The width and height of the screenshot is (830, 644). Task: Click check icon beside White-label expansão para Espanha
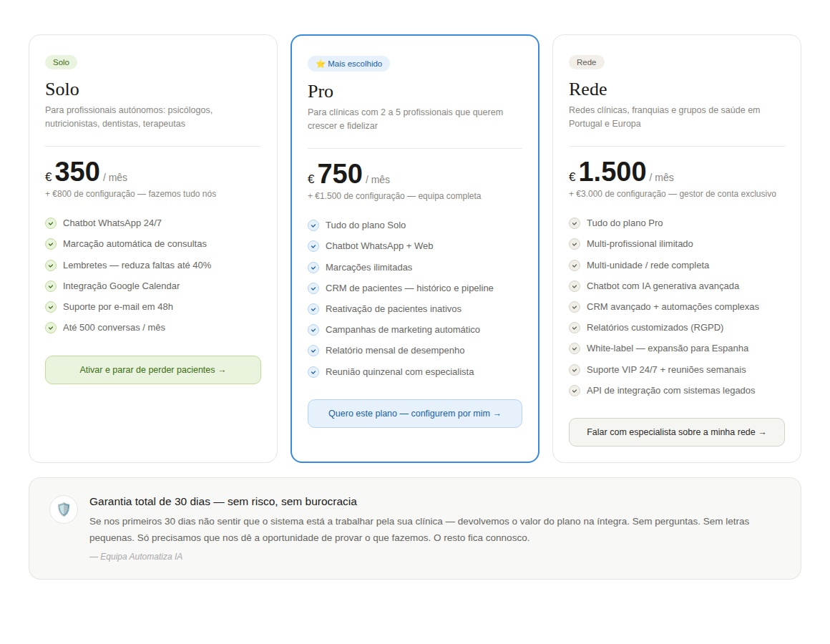click(575, 348)
